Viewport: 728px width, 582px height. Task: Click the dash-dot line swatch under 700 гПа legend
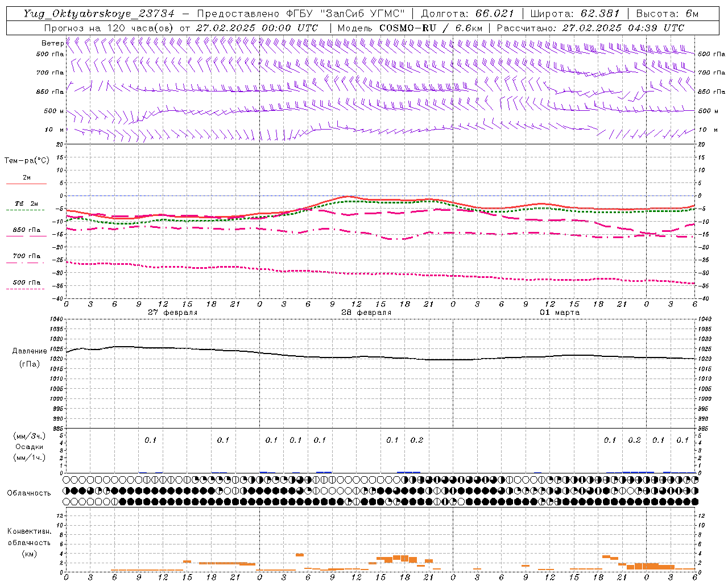pos(26,263)
